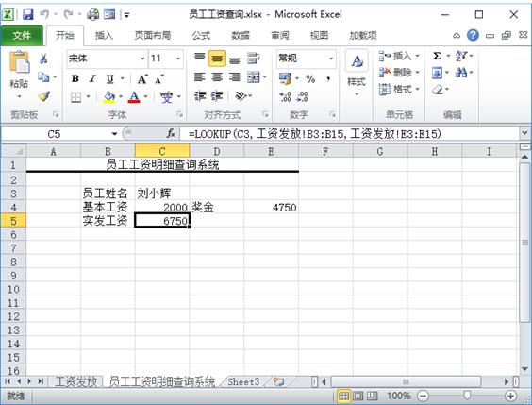Click the AutoSum sigma icon
The height and width of the screenshot is (405, 532).
[437, 56]
